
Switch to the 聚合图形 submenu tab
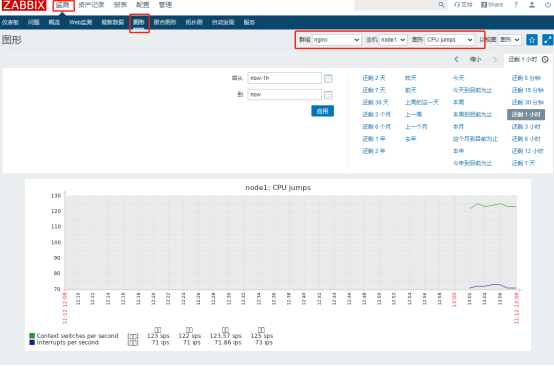click(x=165, y=22)
